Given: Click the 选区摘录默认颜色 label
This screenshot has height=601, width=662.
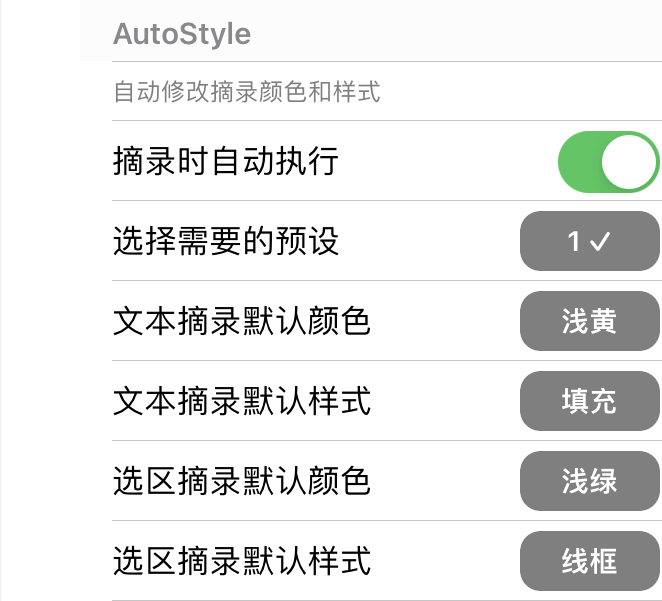Looking at the screenshot, I should 242,481.
